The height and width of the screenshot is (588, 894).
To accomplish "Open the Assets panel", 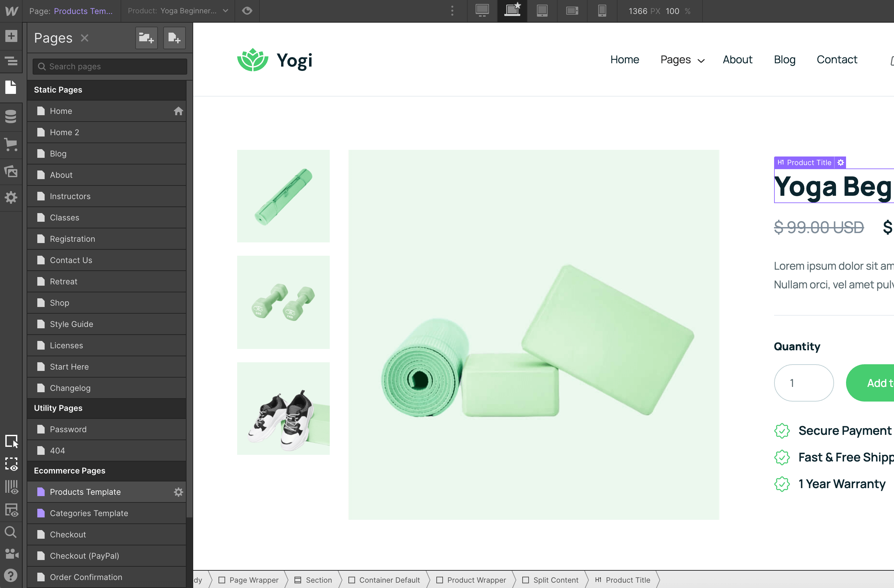I will [11, 171].
